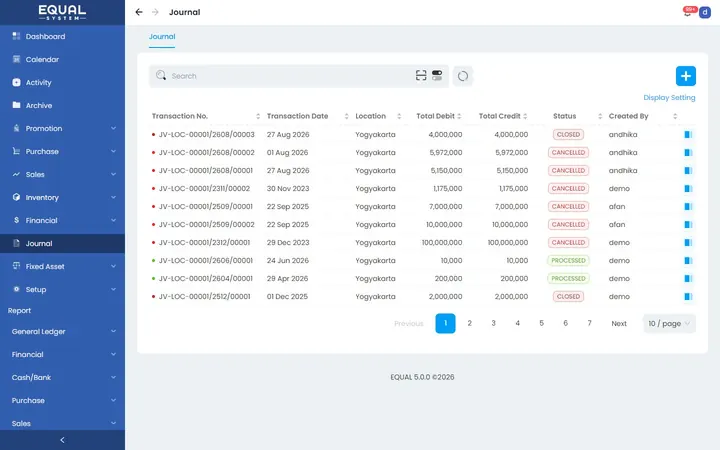Expand the Setup menu chevron

tap(113, 289)
